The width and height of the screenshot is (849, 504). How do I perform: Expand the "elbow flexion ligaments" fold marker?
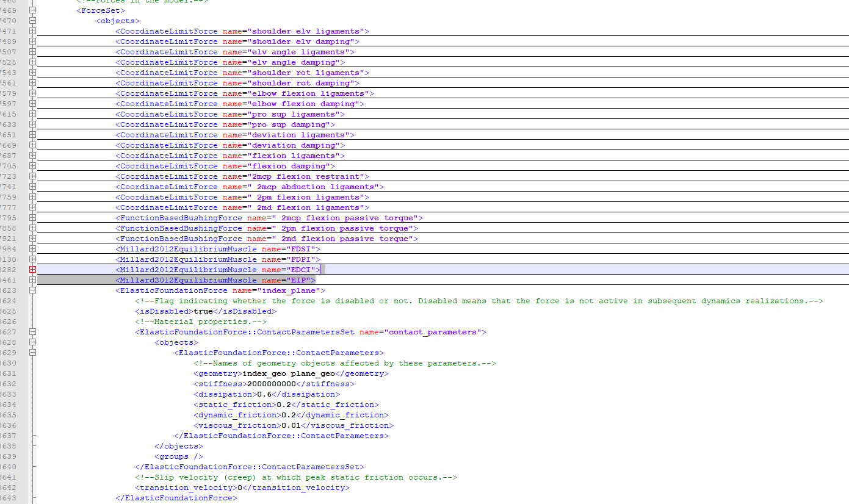(x=32, y=93)
